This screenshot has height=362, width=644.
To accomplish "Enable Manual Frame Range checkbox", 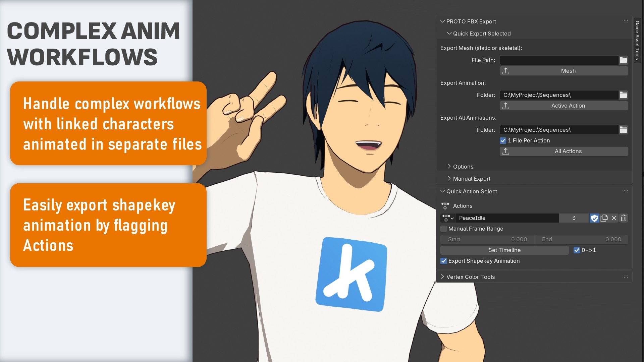I will (x=443, y=229).
